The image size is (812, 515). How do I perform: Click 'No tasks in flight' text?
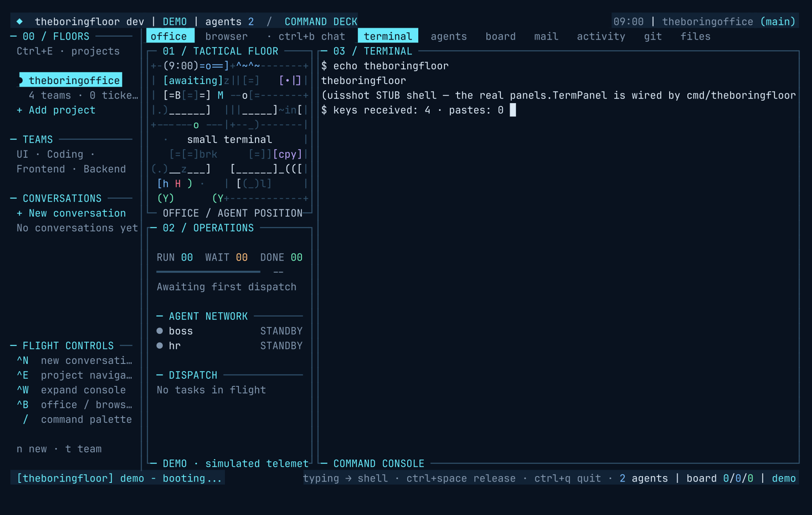click(211, 390)
